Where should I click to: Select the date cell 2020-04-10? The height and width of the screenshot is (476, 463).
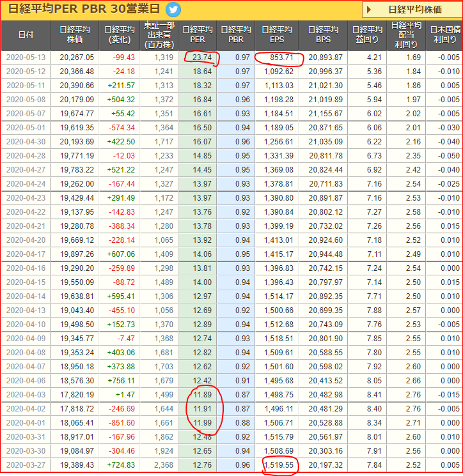click(x=26, y=325)
